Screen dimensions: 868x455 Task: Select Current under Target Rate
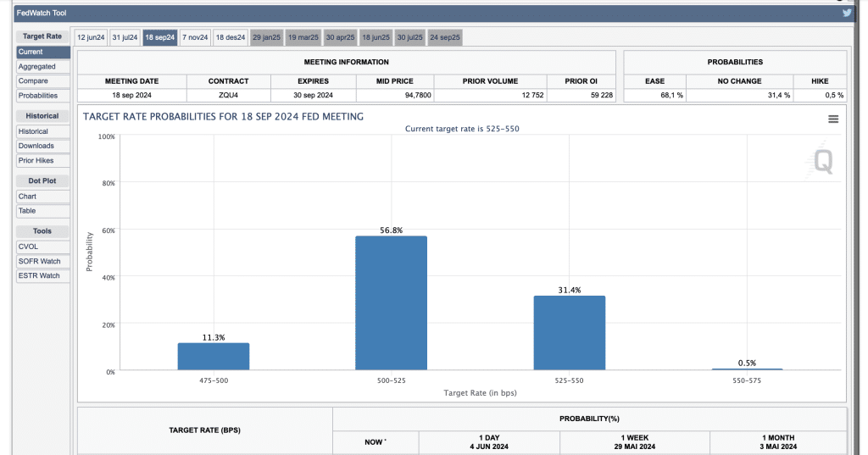click(43, 52)
